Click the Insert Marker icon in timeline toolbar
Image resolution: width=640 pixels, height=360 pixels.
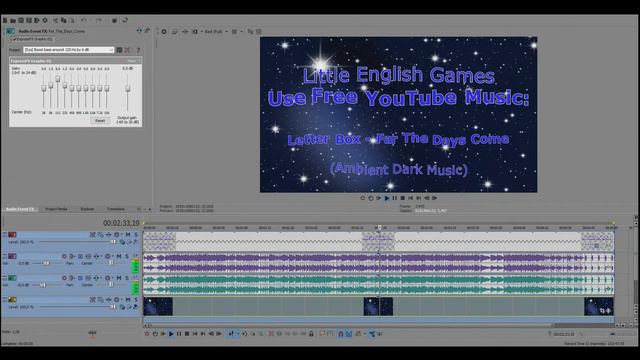coord(322,334)
